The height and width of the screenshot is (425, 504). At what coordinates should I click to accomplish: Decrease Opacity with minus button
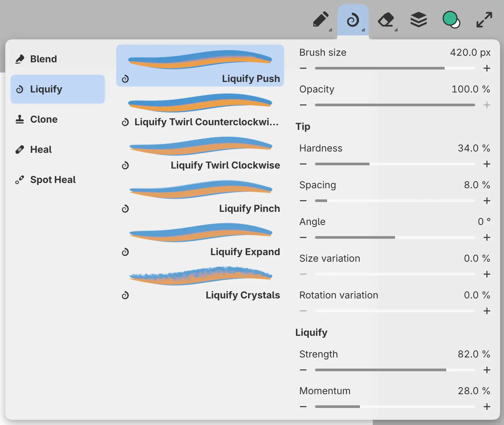coord(303,105)
